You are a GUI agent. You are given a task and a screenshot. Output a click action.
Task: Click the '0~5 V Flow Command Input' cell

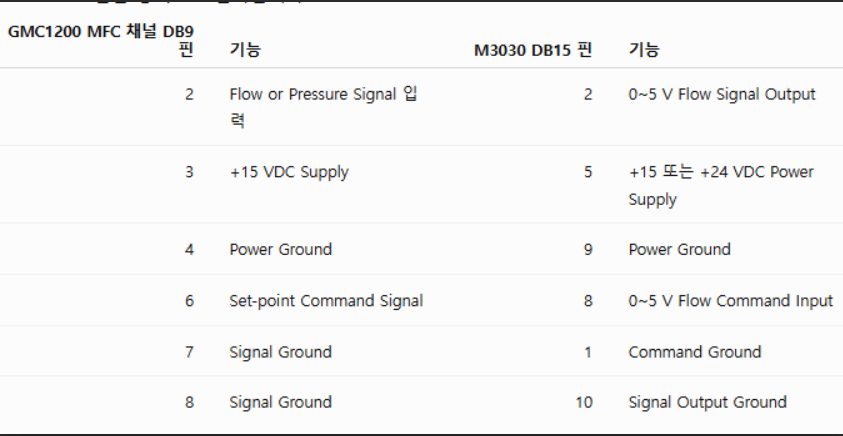click(731, 301)
